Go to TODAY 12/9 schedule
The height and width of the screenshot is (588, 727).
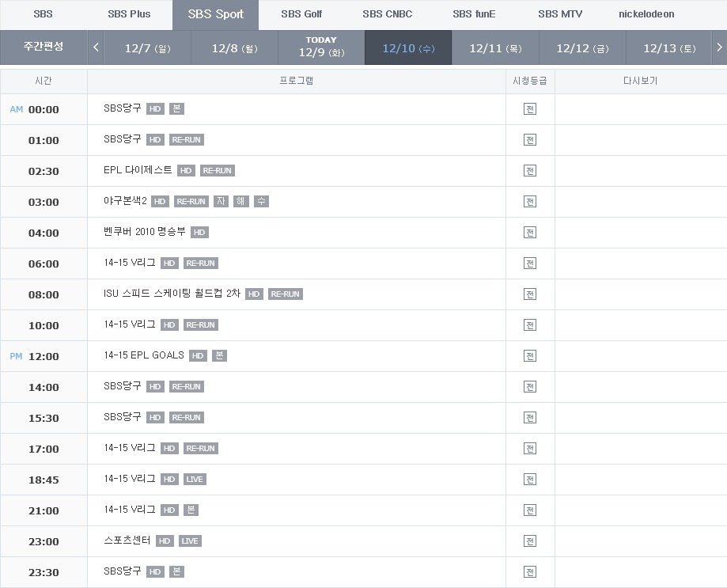[x=321, y=47]
